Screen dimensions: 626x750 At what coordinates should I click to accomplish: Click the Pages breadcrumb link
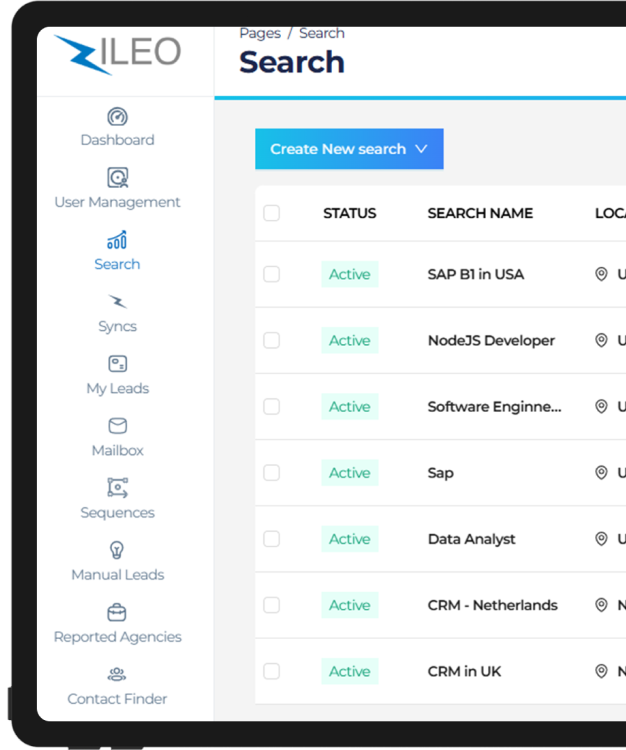click(x=260, y=33)
